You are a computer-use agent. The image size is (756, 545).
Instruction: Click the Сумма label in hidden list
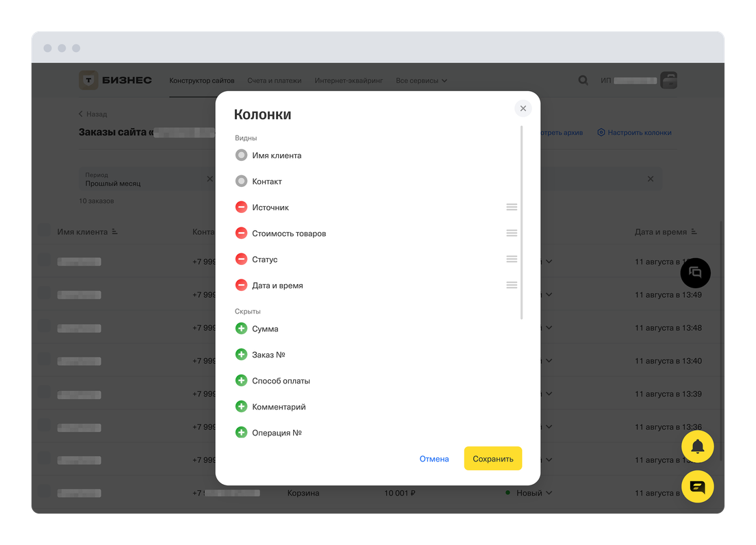coord(265,329)
